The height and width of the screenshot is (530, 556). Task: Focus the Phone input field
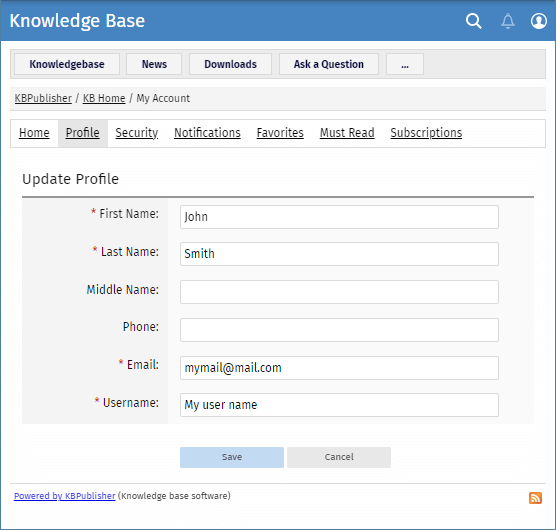pyautogui.click(x=339, y=330)
